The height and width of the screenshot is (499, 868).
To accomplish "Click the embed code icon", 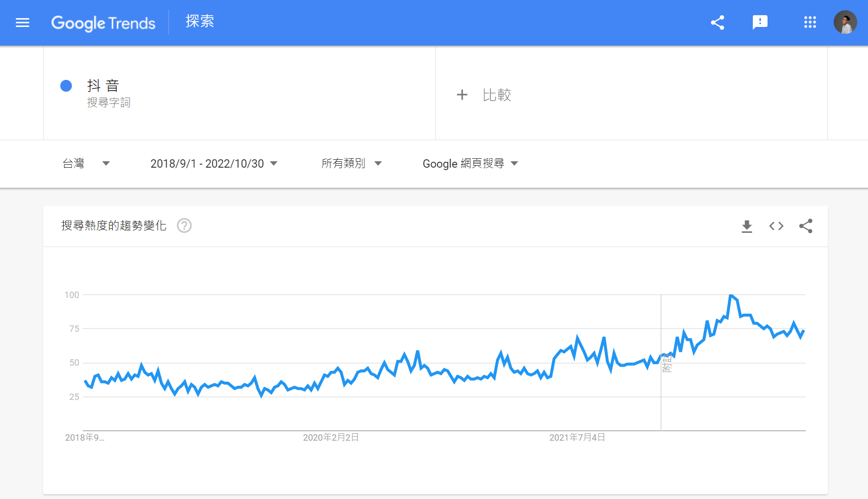I will click(x=776, y=226).
